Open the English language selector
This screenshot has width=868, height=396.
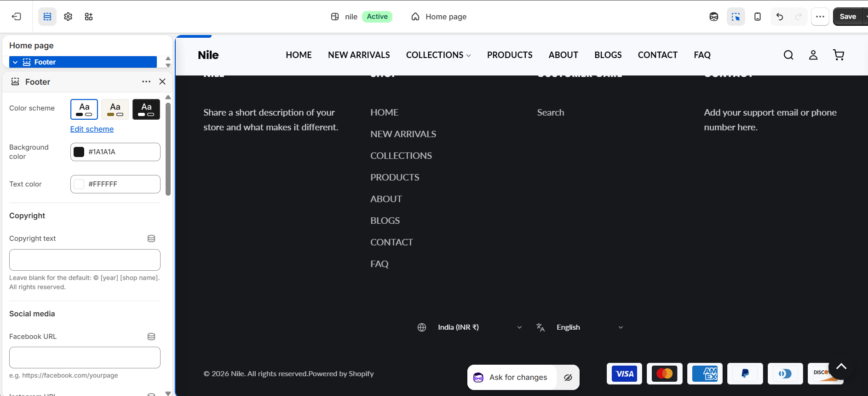590,327
